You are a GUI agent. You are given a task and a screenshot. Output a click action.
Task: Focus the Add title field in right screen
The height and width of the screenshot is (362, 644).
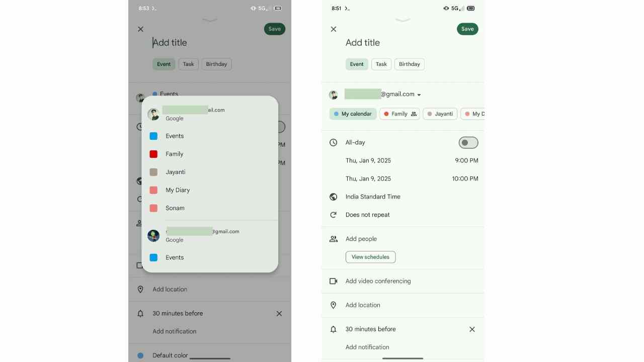[x=363, y=43]
